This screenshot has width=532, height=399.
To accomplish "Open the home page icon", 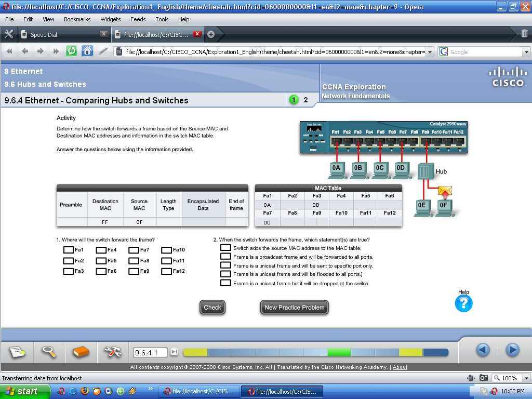I will coord(87,51).
